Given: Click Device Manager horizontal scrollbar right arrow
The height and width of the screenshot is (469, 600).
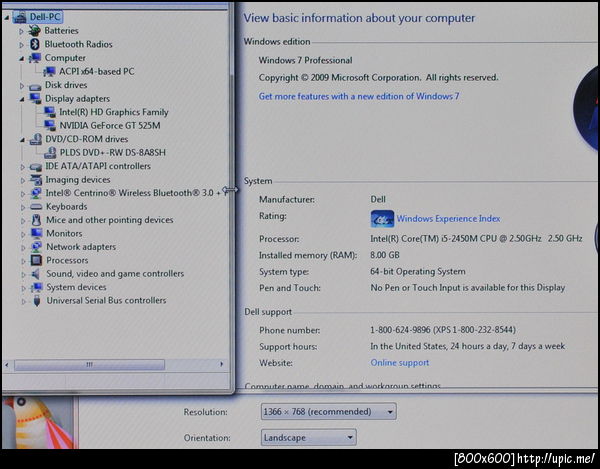Looking at the screenshot, I should 221,364.
